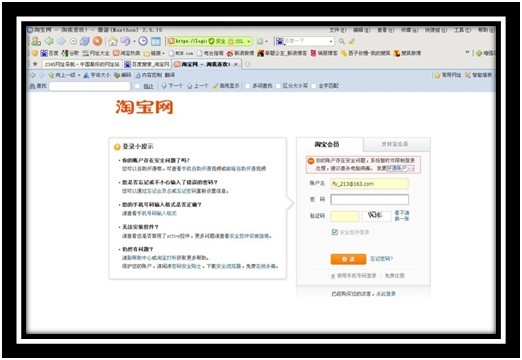Click the browser Forward arrow button
This screenshot has height=360, width=522.
pyautogui.click(x=61, y=41)
